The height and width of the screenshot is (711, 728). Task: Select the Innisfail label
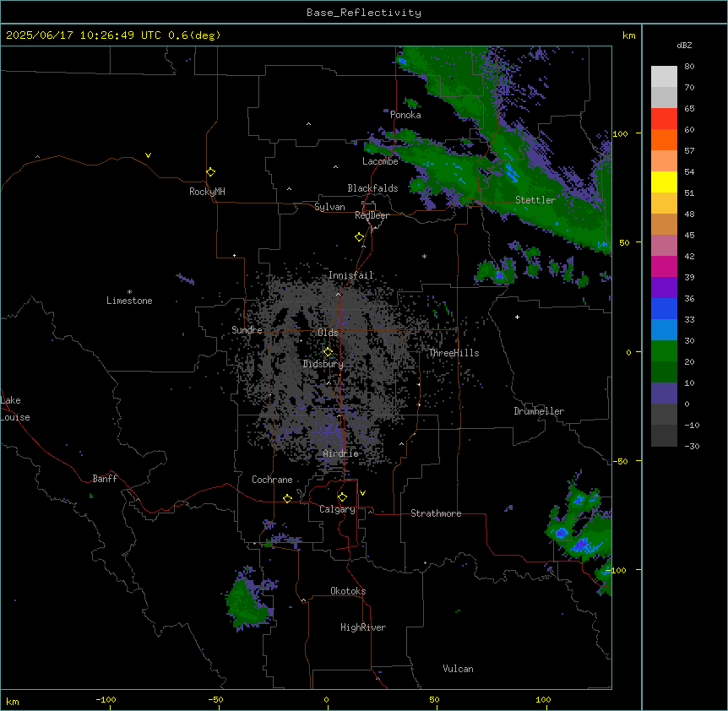coord(351,275)
